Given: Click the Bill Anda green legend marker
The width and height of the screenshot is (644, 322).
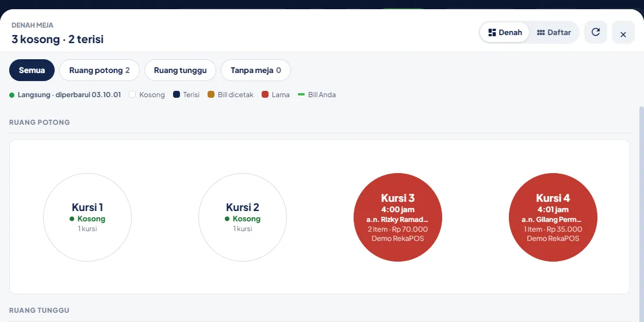Looking at the screenshot, I should tap(301, 94).
